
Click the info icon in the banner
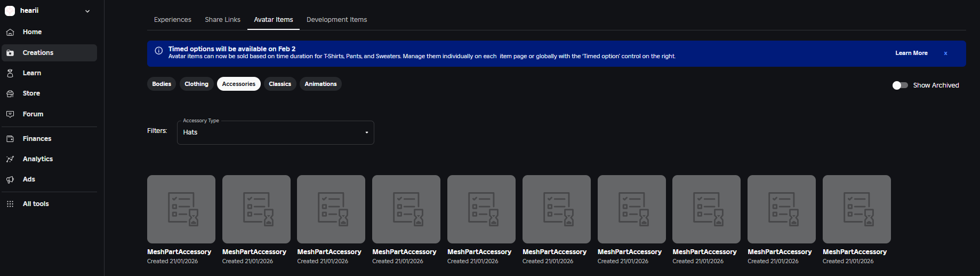point(158,51)
